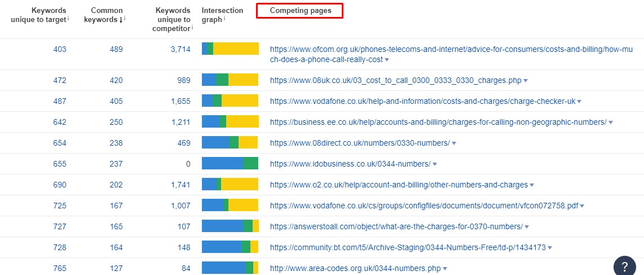The height and width of the screenshot is (275, 644).
Task: Click the 165 common keywords value
Action: pyautogui.click(x=116, y=227)
